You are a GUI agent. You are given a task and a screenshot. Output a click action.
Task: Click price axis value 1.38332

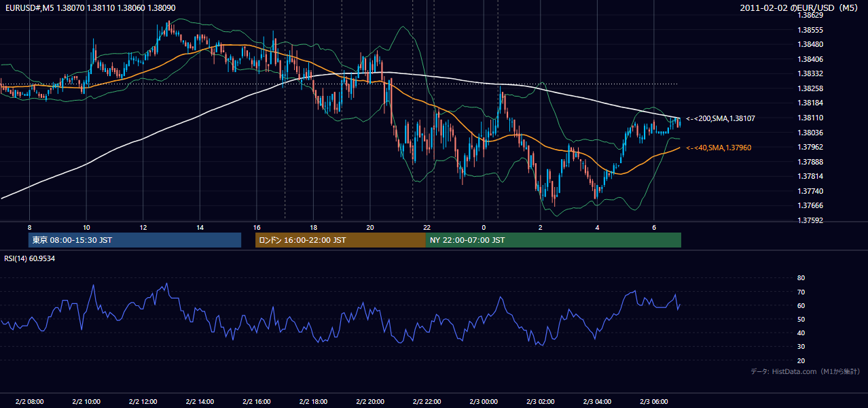tap(811, 73)
